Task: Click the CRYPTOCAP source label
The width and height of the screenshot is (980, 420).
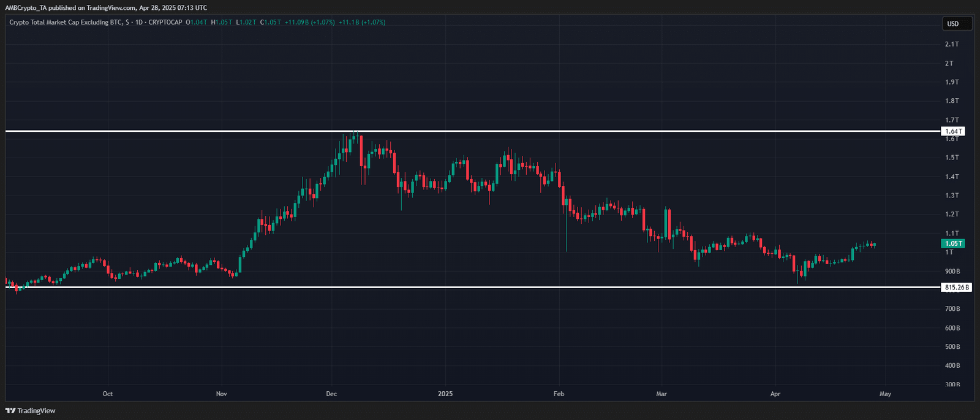Action: point(165,22)
